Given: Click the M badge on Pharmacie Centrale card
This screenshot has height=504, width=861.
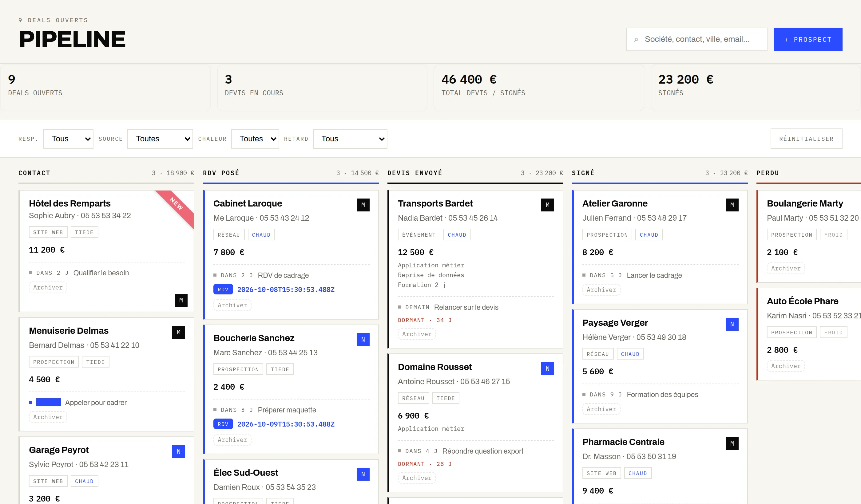Looking at the screenshot, I should (x=732, y=443).
